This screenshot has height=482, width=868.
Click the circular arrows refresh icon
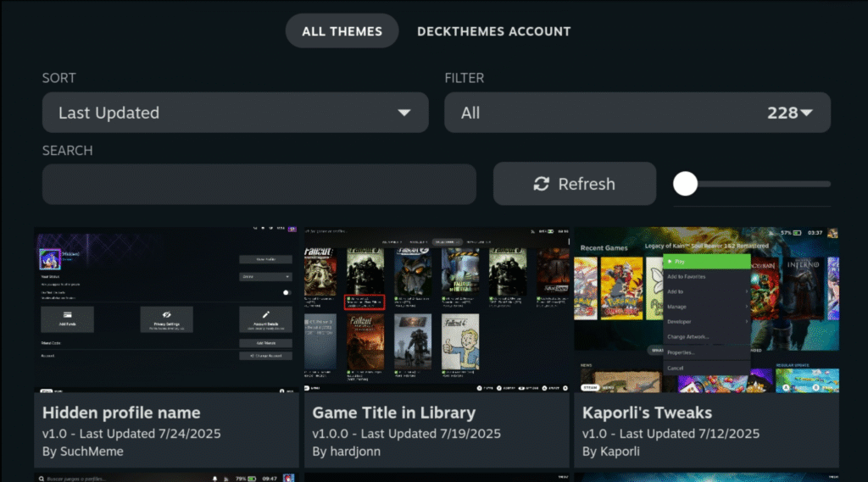point(542,184)
